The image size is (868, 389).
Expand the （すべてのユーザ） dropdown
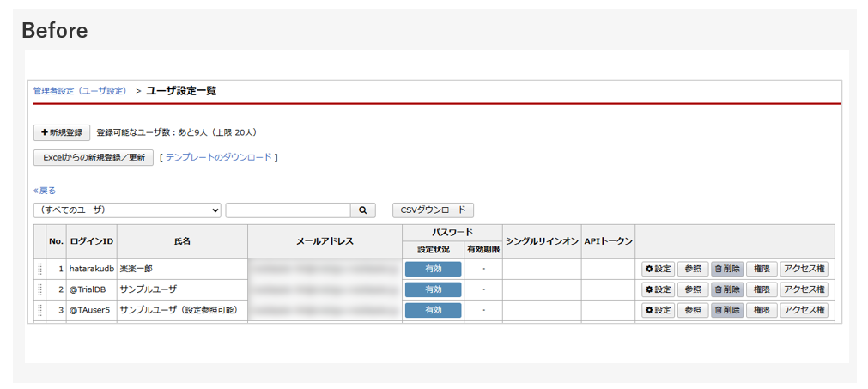tap(127, 210)
